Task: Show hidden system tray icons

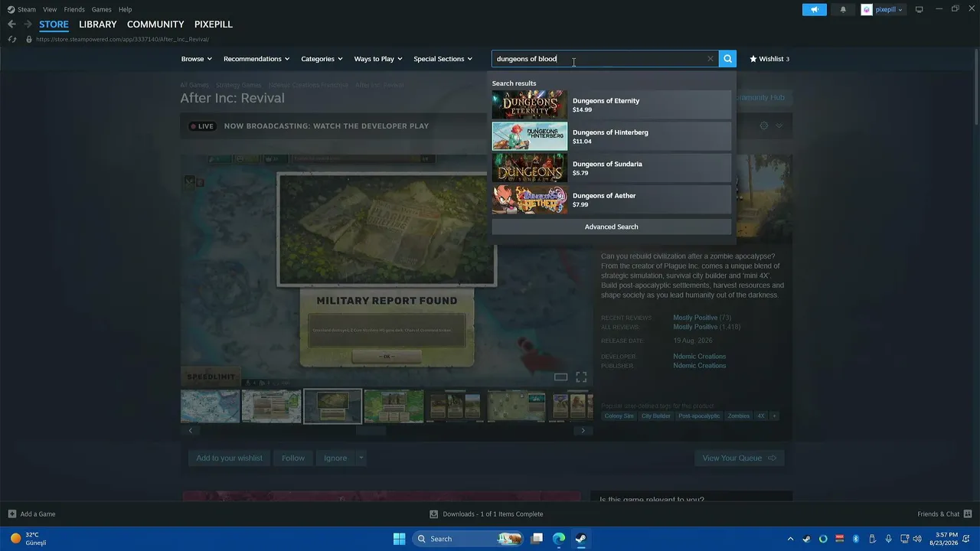Action: [x=790, y=539]
